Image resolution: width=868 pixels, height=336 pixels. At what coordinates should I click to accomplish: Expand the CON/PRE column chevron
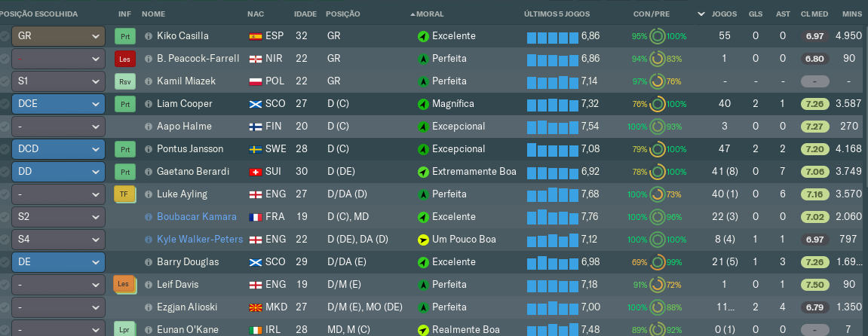tap(701, 14)
